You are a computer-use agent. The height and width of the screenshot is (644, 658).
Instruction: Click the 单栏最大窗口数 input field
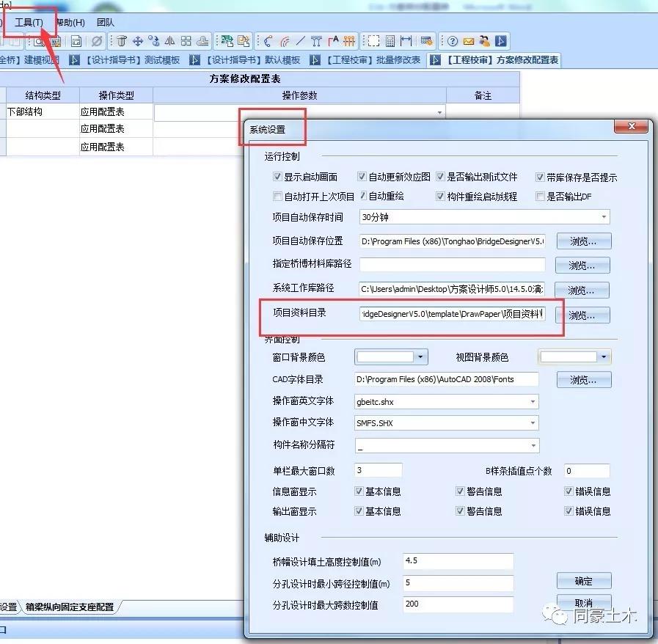click(x=378, y=470)
